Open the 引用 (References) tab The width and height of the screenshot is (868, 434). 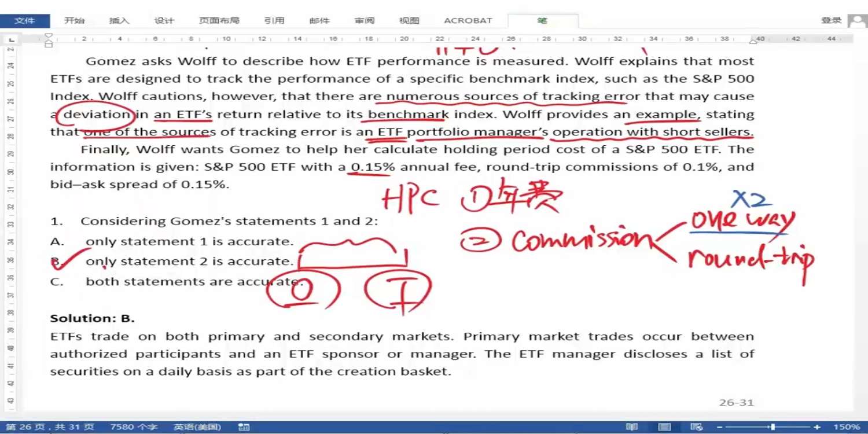pyautogui.click(x=274, y=21)
